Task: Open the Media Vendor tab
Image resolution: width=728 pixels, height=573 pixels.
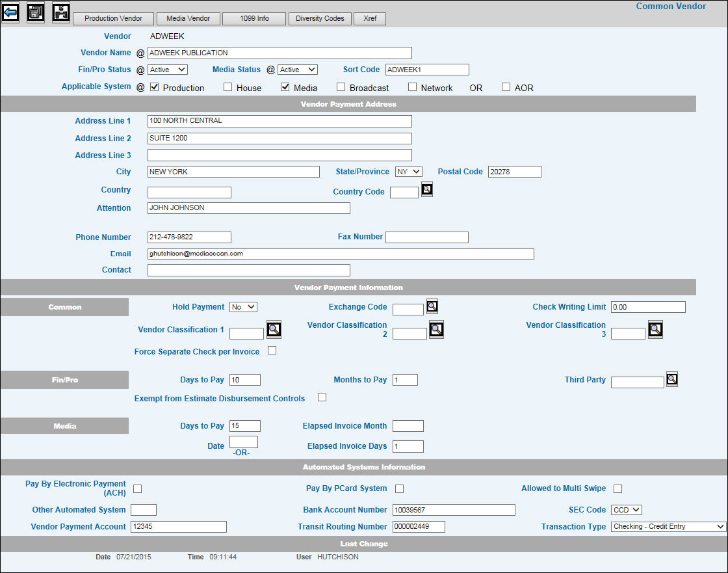Action: [188, 19]
